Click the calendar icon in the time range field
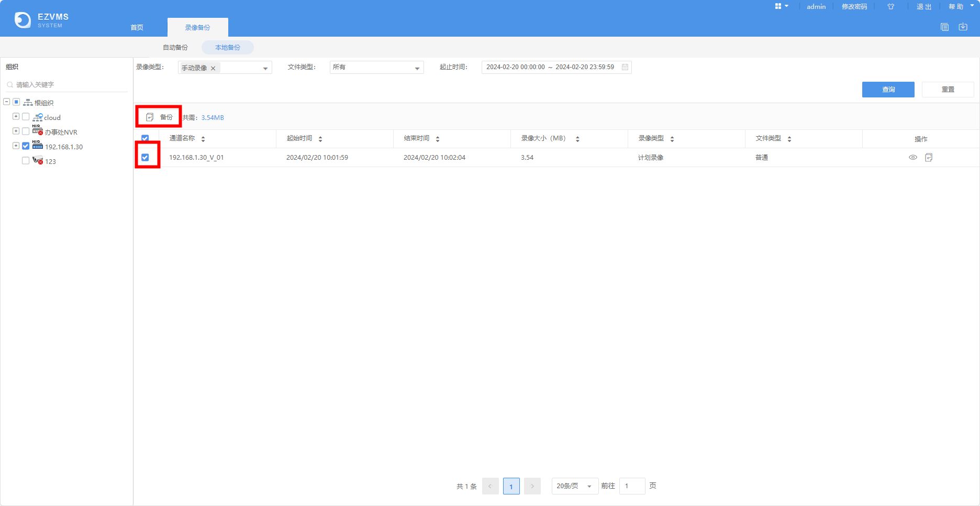Image resolution: width=980 pixels, height=506 pixels. pos(625,67)
